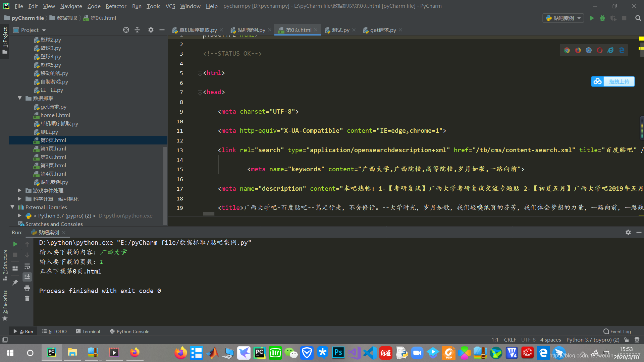
Task: Start debugging with the bug icon
Action: [602, 18]
